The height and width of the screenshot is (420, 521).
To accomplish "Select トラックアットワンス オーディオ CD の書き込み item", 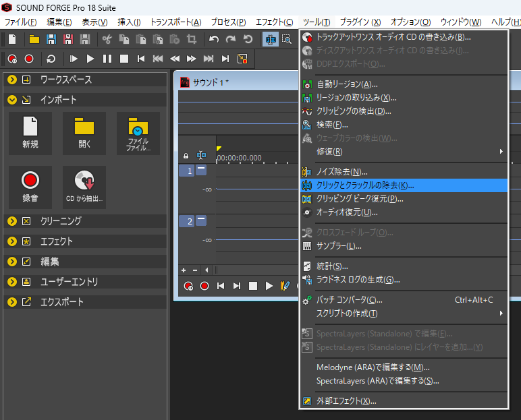I will (404, 37).
